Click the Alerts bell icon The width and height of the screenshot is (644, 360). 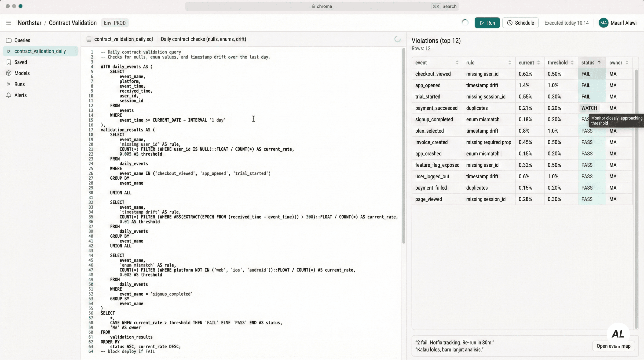click(9, 95)
